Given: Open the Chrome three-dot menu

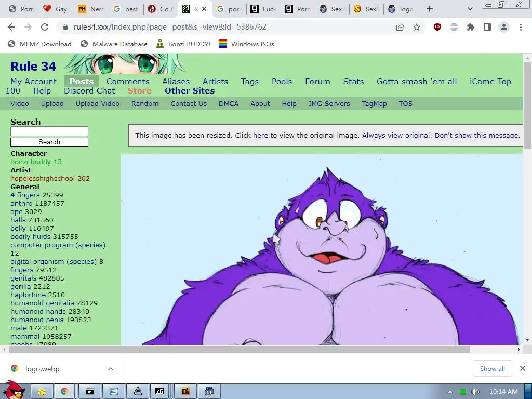Looking at the screenshot, I should (x=521, y=27).
